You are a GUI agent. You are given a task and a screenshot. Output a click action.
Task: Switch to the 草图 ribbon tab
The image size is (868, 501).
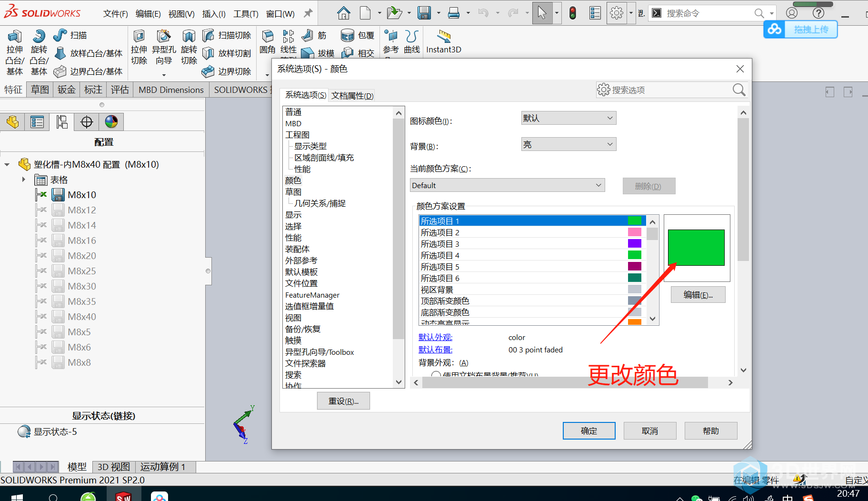[x=40, y=90]
